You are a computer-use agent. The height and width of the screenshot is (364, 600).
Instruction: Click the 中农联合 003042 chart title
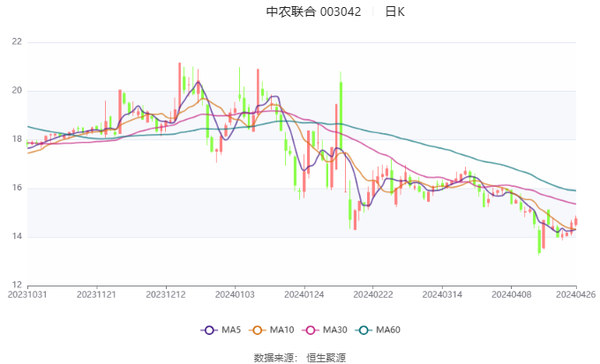pos(313,12)
